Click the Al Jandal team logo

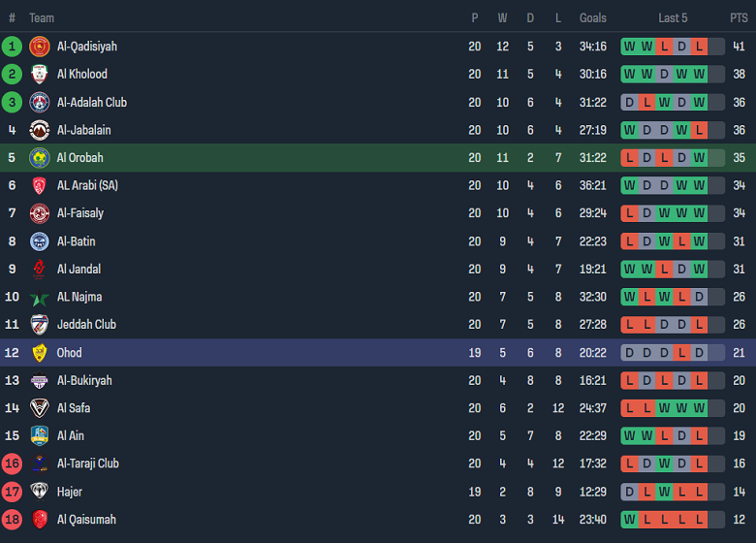tap(40, 270)
